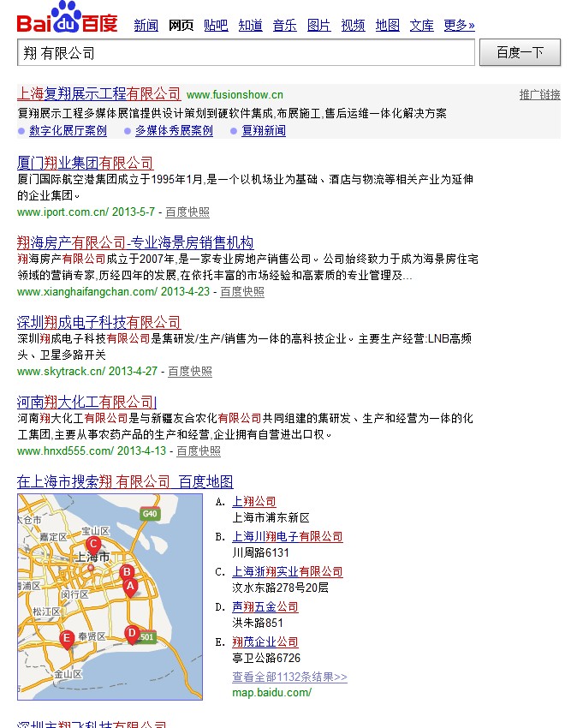Image resolution: width=571 pixels, height=728 pixels.
Task: Open 百度快照 for www.iport.com.cn
Action: (x=187, y=212)
